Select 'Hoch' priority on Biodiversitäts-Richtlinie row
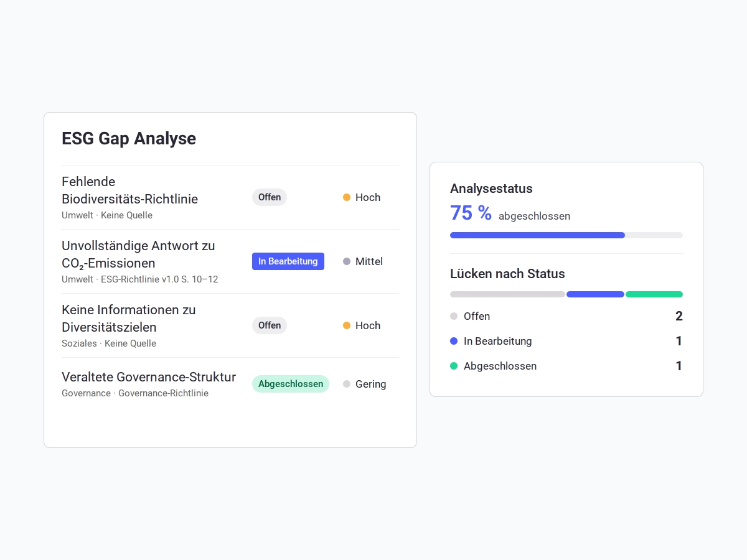Screen dimensions: 747x560 coord(368,197)
